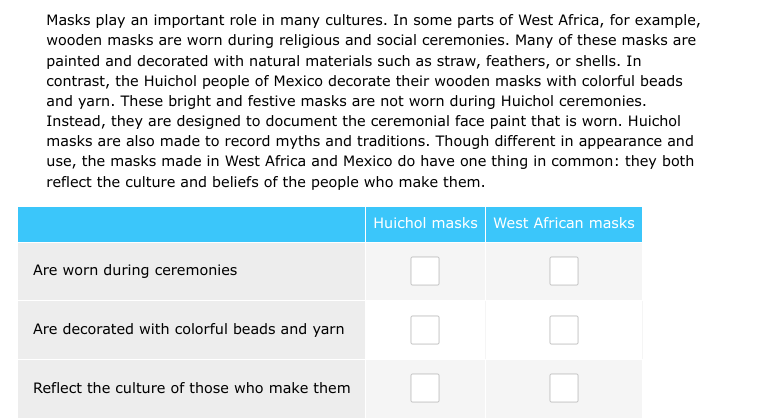
Task: Tick West African masks for beads and yarn
Action: tap(563, 329)
